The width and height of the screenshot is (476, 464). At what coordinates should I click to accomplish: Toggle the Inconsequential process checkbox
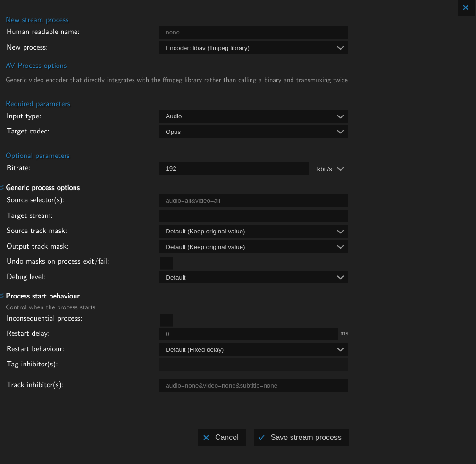click(166, 320)
